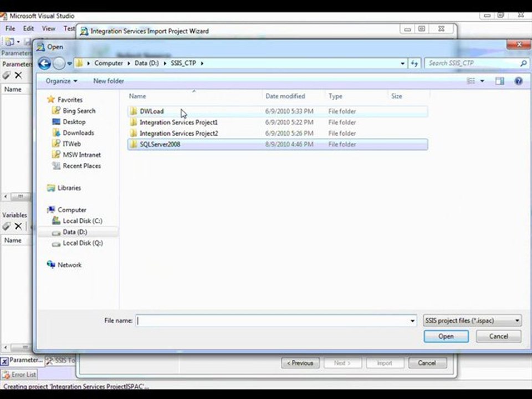Click delete X icon in Parameters pane
The image size is (532, 399).
[18, 75]
